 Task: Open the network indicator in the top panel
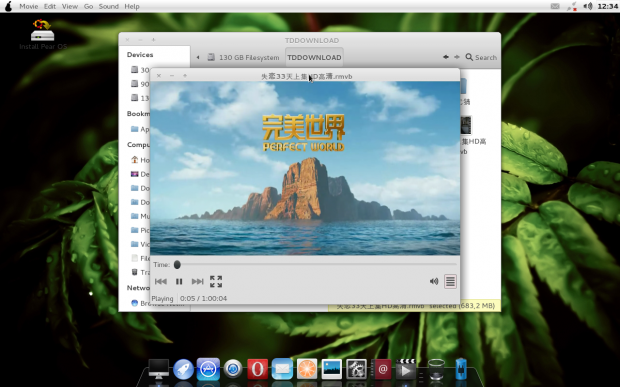tap(572, 6)
